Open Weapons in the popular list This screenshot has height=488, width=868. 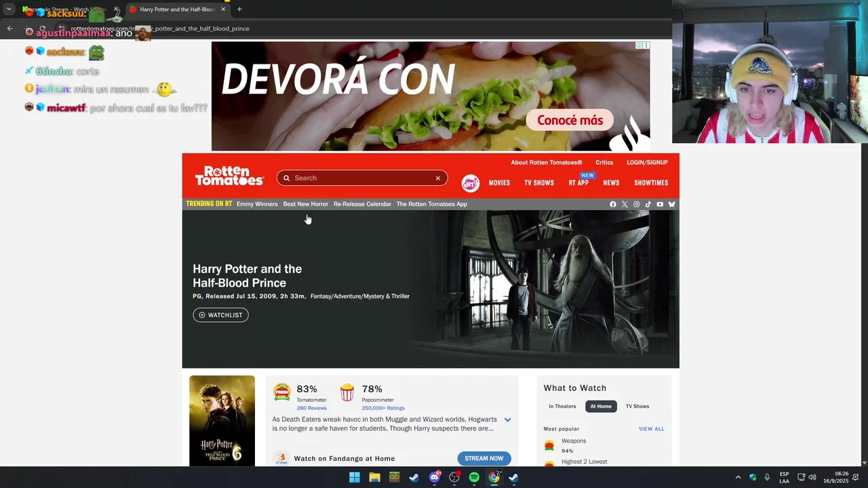(x=574, y=441)
